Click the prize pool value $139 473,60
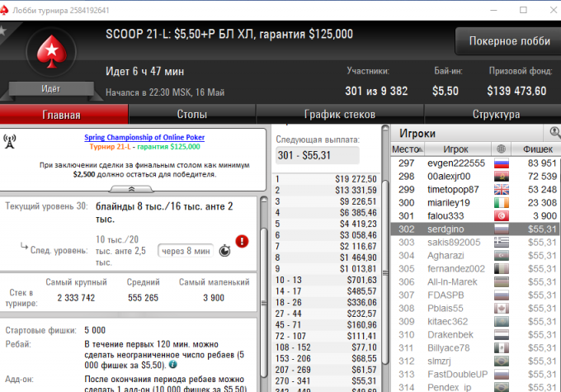561x392 pixels. pyautogui.click(x=516, y=91)
